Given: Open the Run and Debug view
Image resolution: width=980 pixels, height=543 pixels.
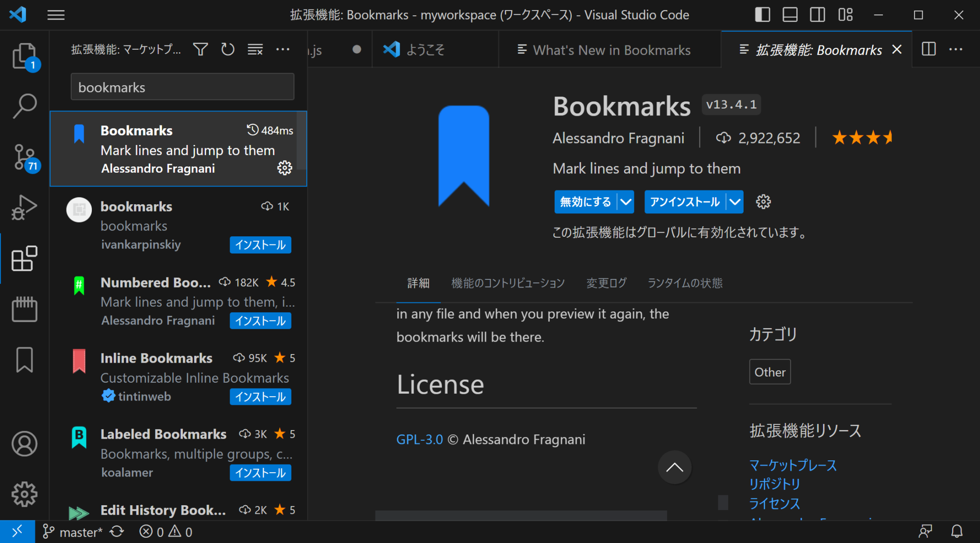Looking at the screenshot, I should [x=24, y=207].
